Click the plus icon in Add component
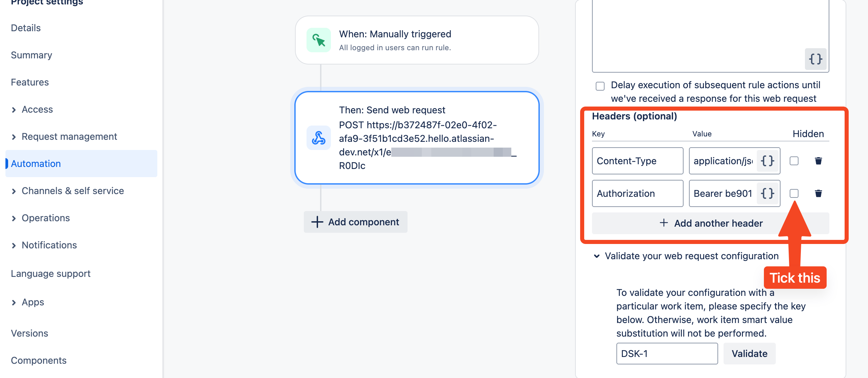The height and width of the screenshot is (378, 868). [x=317, y=222]
